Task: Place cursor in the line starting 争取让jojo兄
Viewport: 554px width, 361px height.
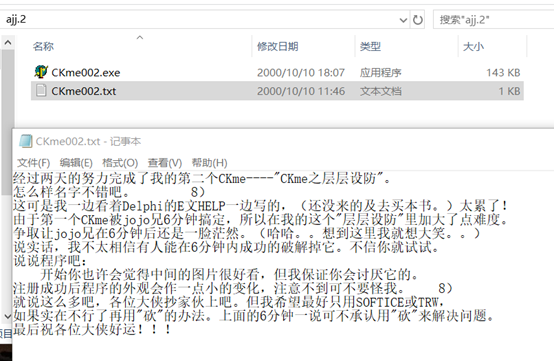Action: [247, 233]
